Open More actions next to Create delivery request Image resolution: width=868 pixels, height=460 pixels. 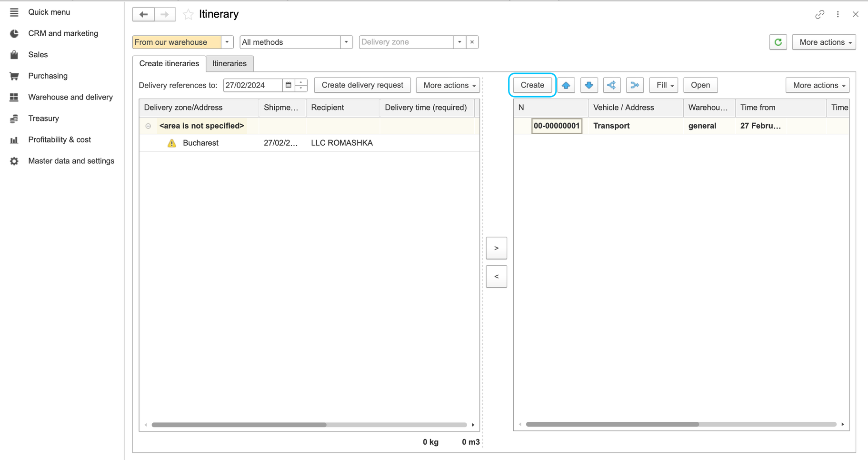pos(448,85)
